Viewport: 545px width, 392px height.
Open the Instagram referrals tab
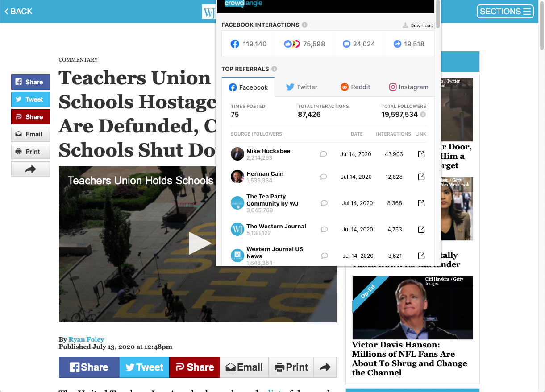(408, 87)
